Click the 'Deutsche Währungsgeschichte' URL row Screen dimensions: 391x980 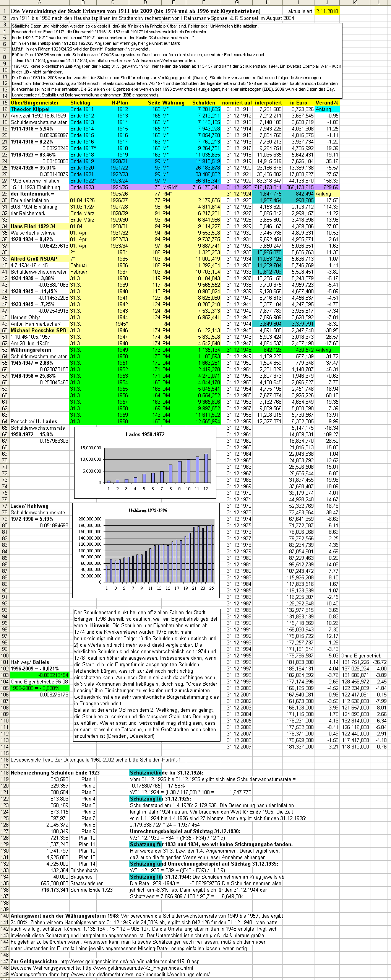(x=102, y=968)
